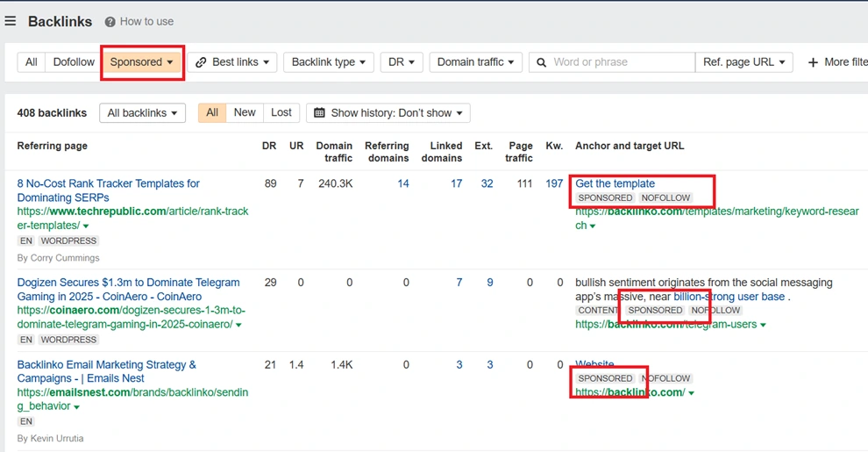Click linked domains value 3 for Emails Nest

[x=459, y=364]
